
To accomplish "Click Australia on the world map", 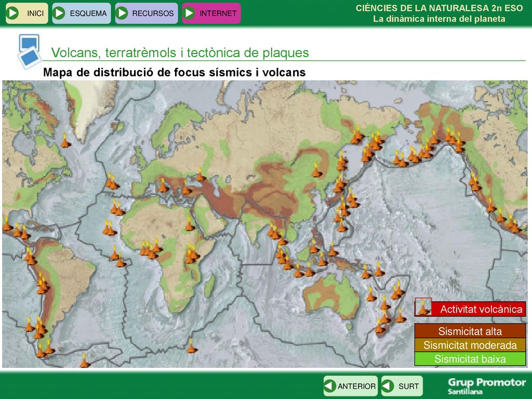I will tap(331, 295).
